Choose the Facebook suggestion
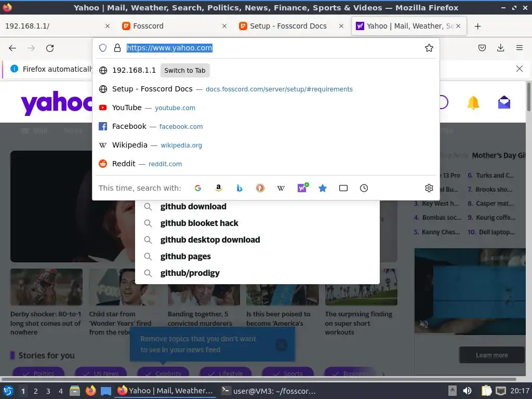The image size is (532, 399). coord(266,126)
